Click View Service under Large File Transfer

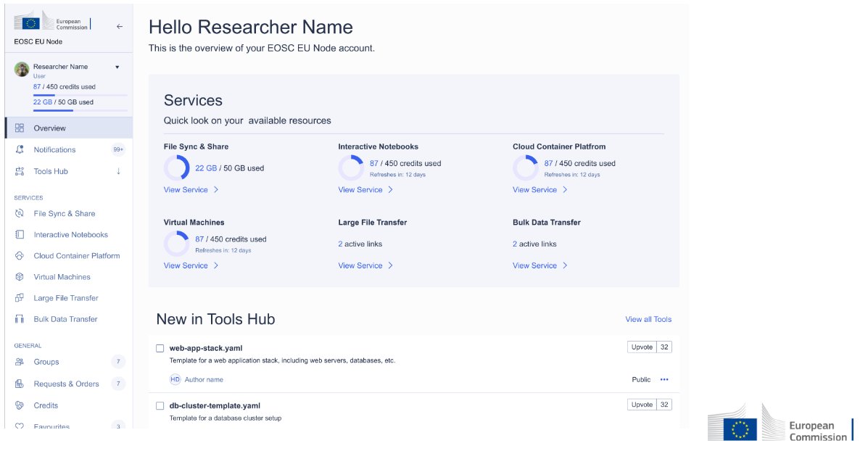click(x=360, y=265)
